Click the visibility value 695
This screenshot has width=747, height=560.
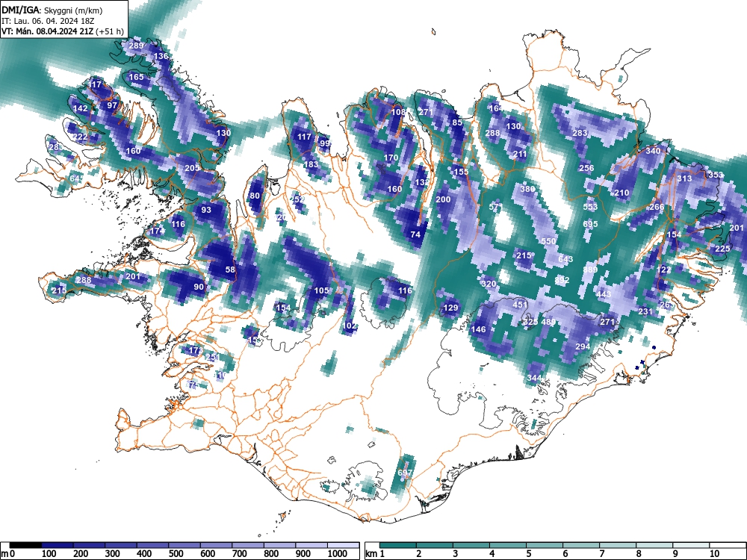click(590, 224)
